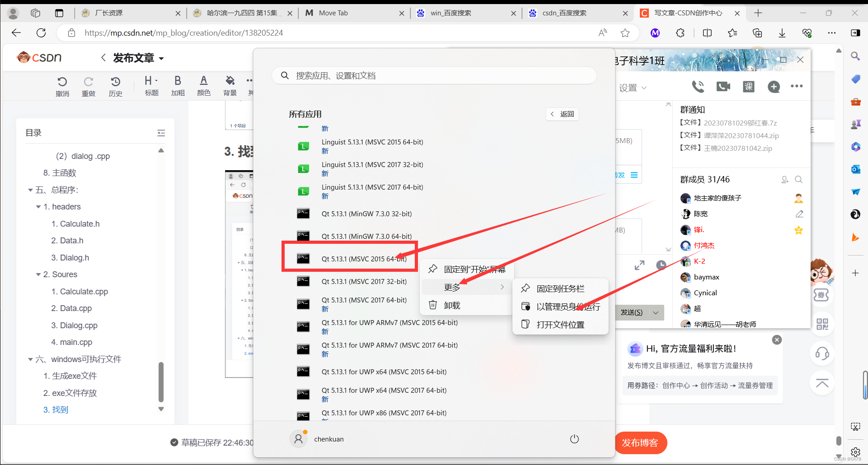Click the add (plus) icon in the chat header

(774, 87)
